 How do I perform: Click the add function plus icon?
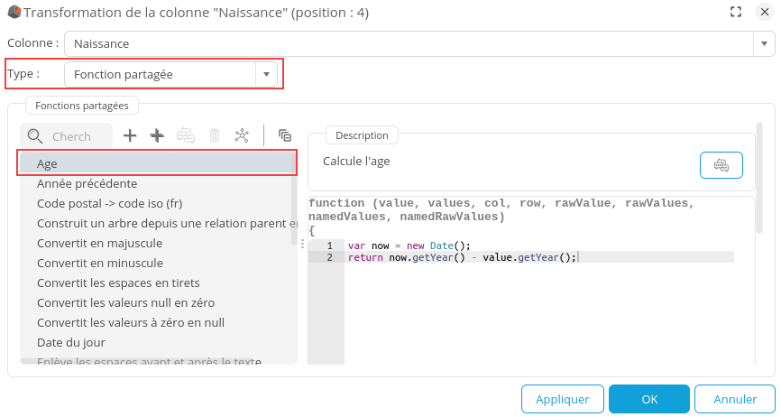(129, 136)
